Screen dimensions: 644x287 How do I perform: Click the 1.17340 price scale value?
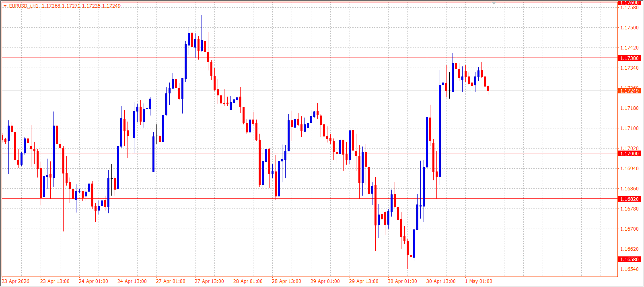630,68
